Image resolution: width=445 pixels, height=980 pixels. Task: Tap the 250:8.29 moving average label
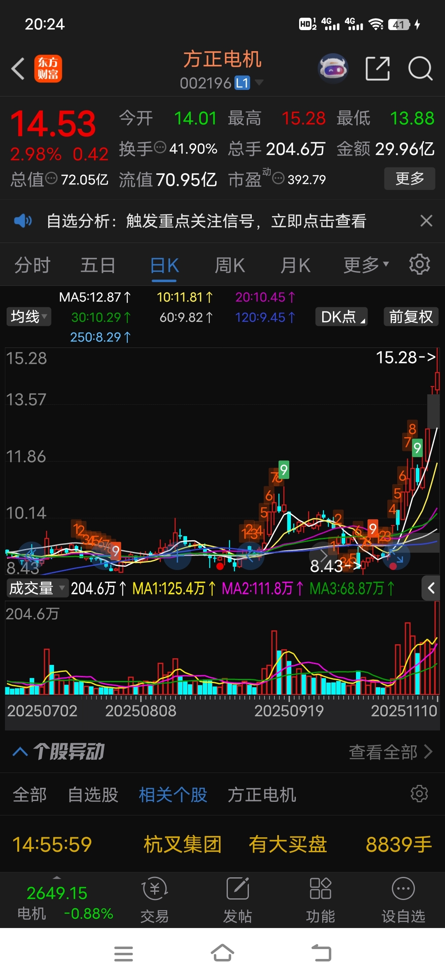(100, 337)
